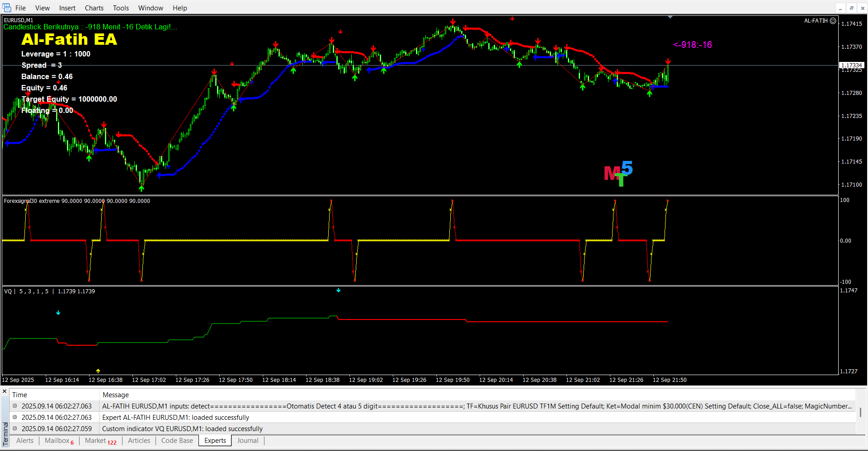Switch to the Alerts tab
This screenshot has width=868, height=451.
[25, 441]
